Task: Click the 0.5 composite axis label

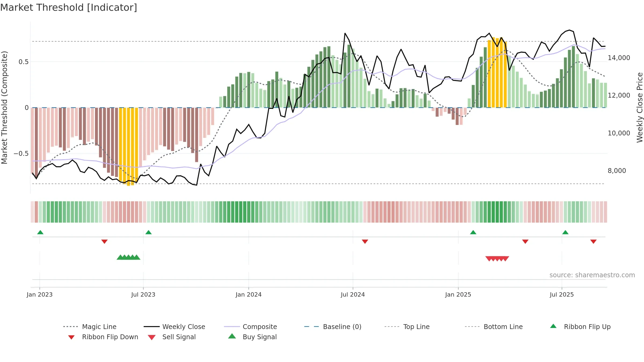Action: coord(24,62)
